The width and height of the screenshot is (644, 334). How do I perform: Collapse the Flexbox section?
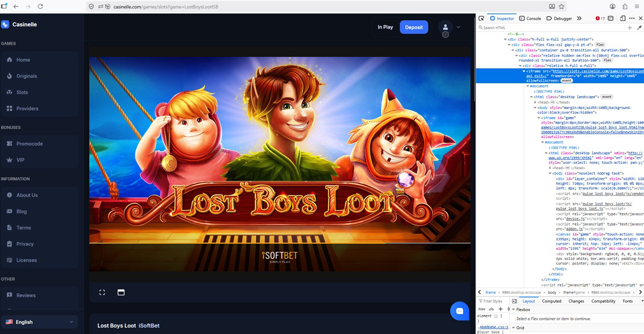coord(514,309)
